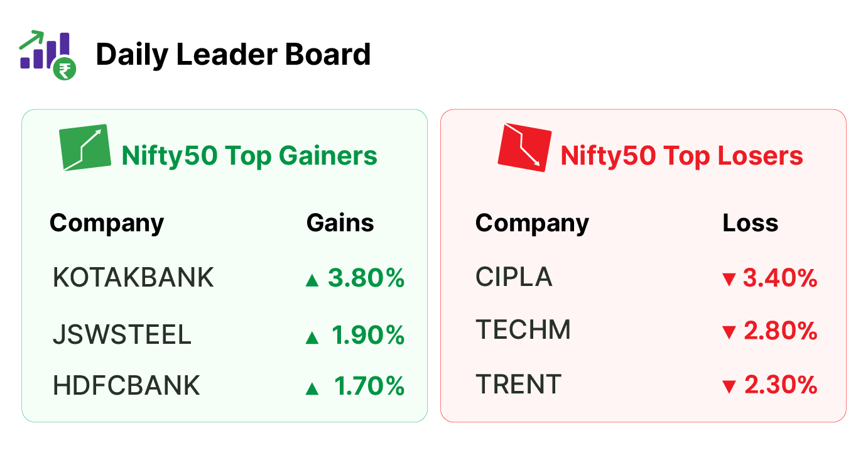Click the red down arrow beside 3.40%
This screenshot has width=868, height=467.
729,280
